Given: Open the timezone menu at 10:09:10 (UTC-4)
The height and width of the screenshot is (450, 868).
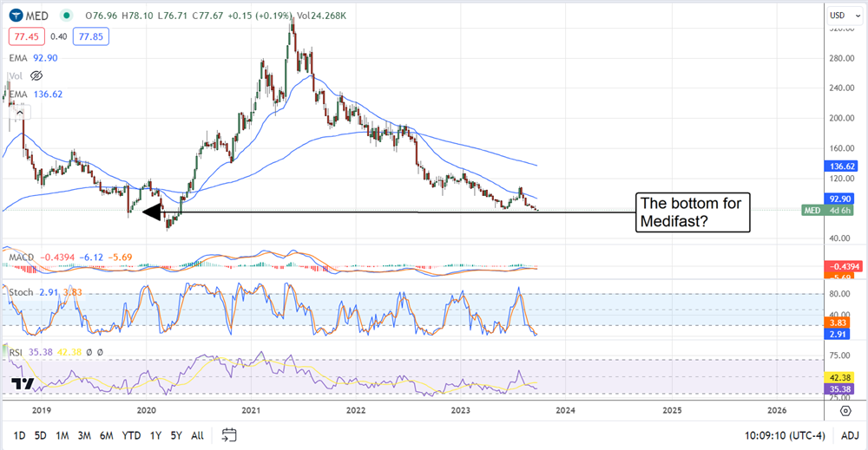Looking at the screenshot, I should coord(785,435).
